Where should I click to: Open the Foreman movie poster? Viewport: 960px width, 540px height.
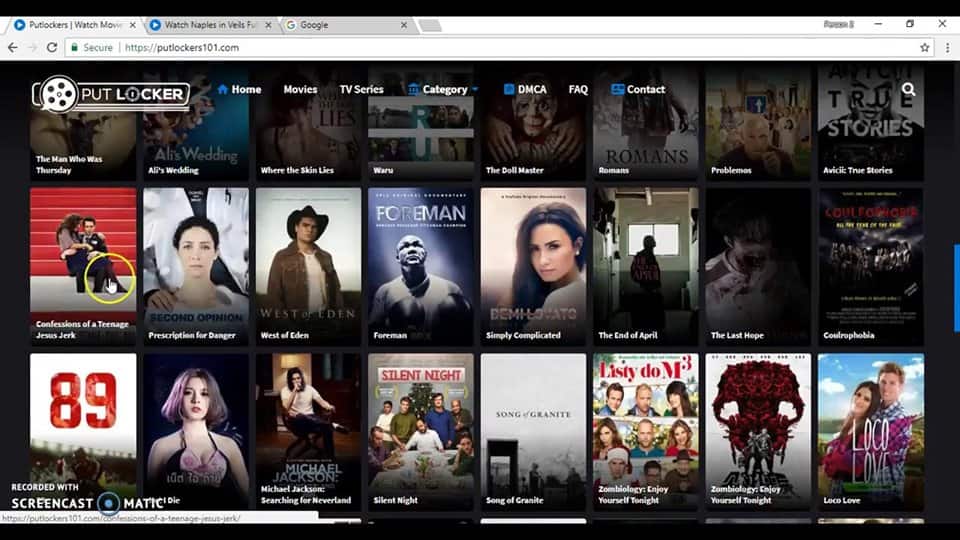(x=421, y=266)
